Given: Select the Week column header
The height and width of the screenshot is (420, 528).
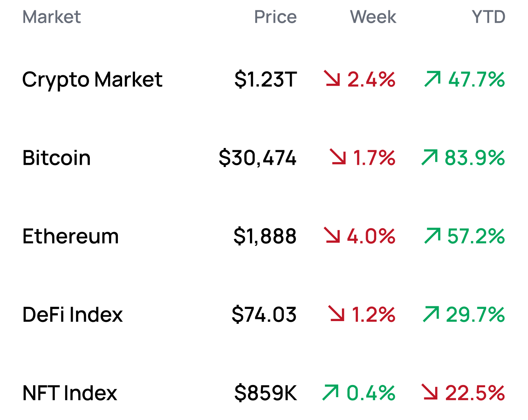Looking at the screenshot, I should pyautogui.click(x=373, y=17).
